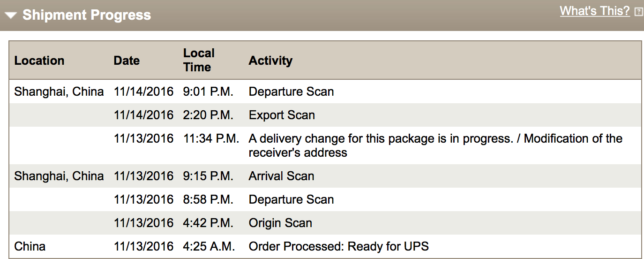The width and height of the screenshot is (644, 259).
Task: Click the help icon beside What's This?
Action: 638,12
